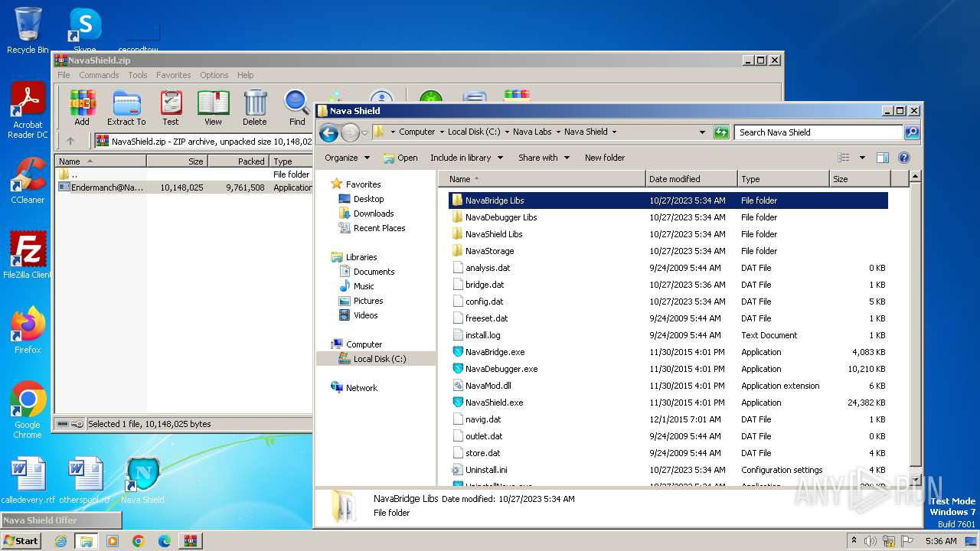The image size is (980, 551).
Task: Click the WinRAR taskbar icon
Action: [190, 541]
